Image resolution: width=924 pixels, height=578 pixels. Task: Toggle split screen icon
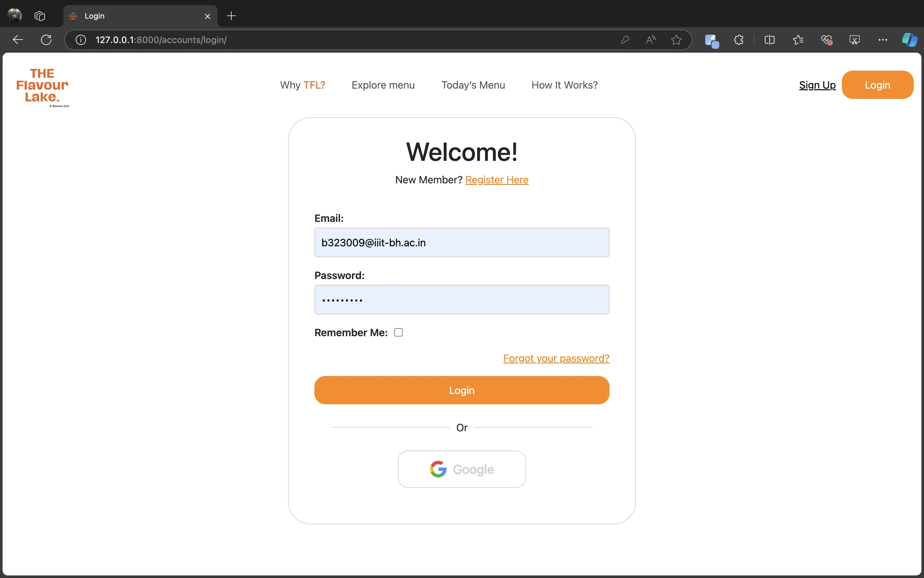click(769, 40)
